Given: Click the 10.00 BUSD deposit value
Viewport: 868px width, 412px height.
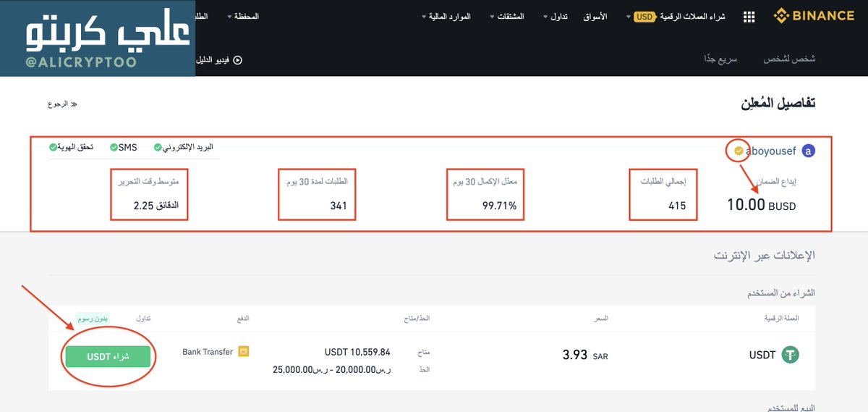Looking at the screenshot, I should [762, 205].
